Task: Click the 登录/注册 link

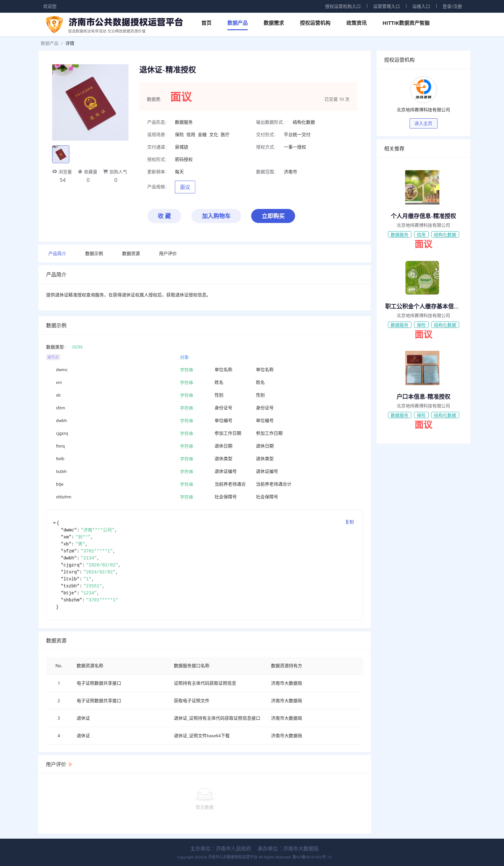Action: tap(452, 7)
